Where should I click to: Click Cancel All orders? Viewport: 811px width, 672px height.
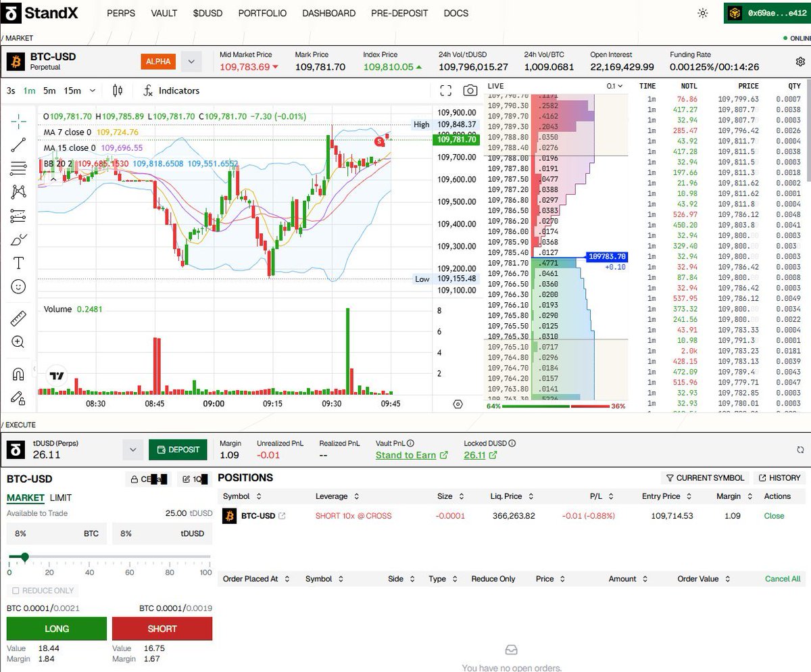tap(783, 579)
